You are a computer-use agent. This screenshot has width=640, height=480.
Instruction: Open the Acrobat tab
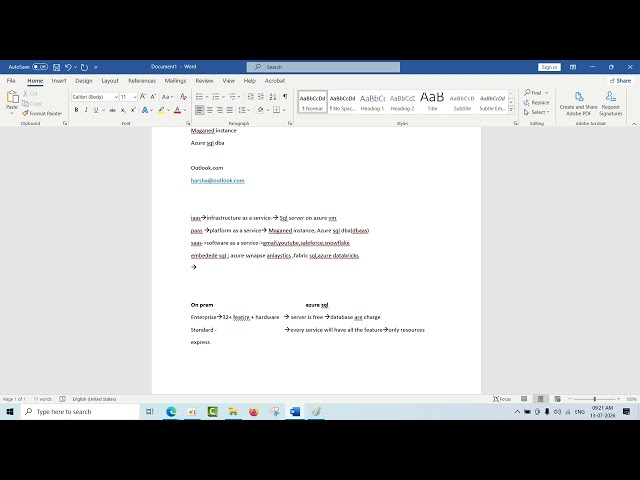coord(275,81)
